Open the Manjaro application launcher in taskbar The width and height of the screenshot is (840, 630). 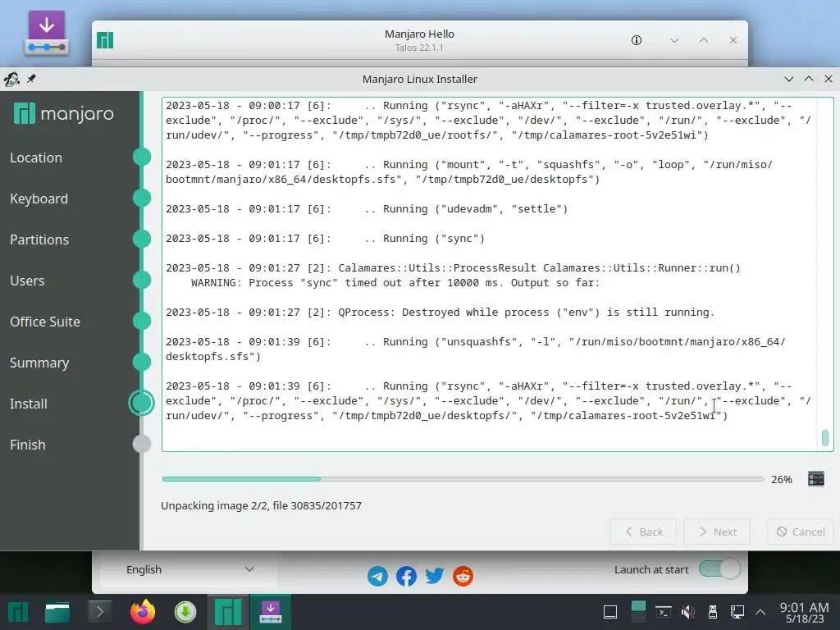[18, 612]
